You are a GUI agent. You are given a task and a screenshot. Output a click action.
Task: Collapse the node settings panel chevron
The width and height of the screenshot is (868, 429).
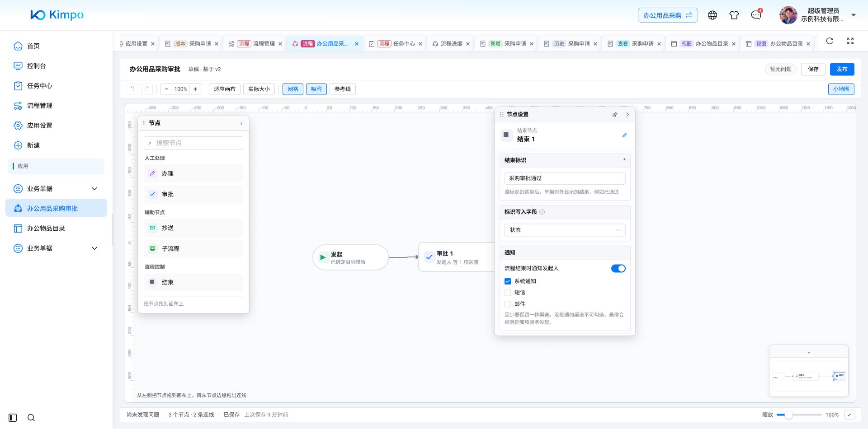[x=627, y=115]
